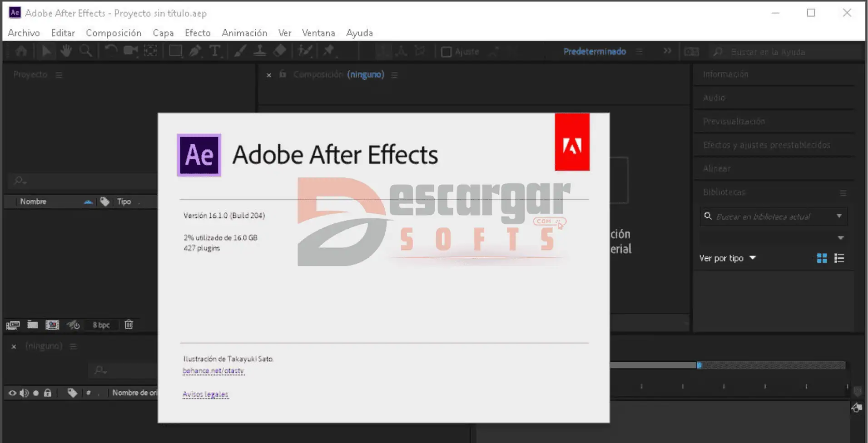Open the library selector dropdown below search
This screenshot has width=868, height=443.
(x=841, y=237)
